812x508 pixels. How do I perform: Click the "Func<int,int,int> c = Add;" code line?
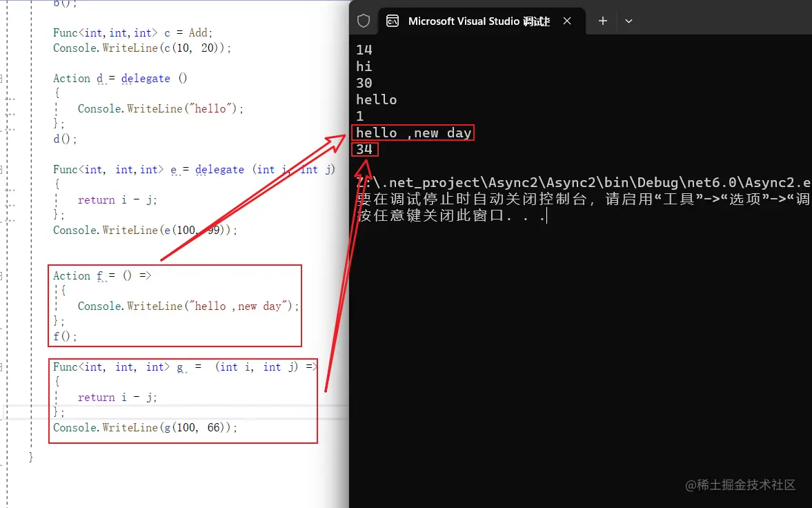132,32
